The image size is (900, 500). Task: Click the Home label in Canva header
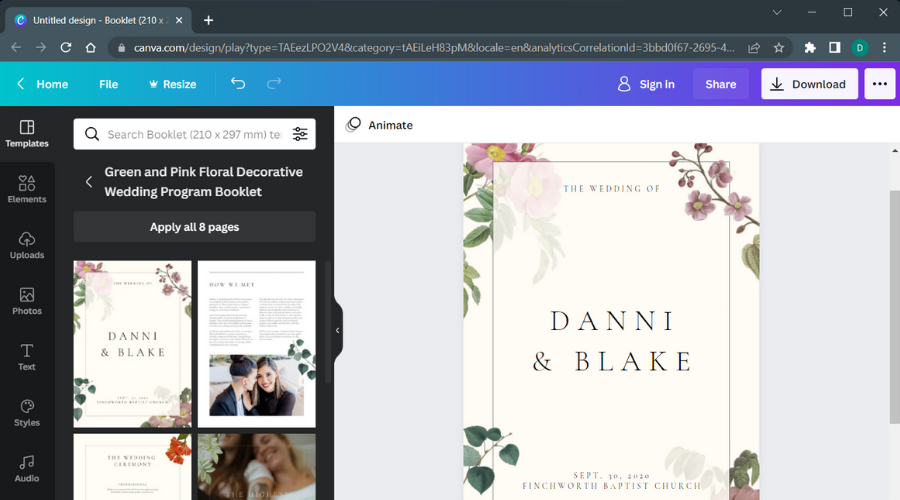pyautogui.click(x=52, y=84)
